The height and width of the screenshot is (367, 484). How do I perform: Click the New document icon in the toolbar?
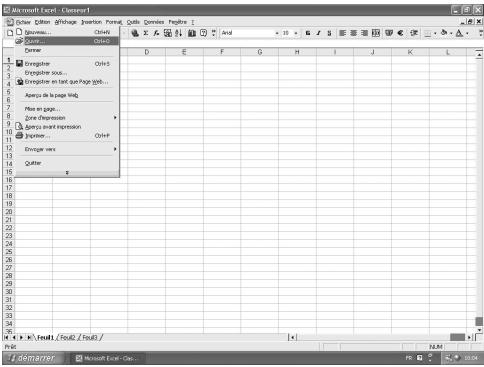click(x=10, y=33)
